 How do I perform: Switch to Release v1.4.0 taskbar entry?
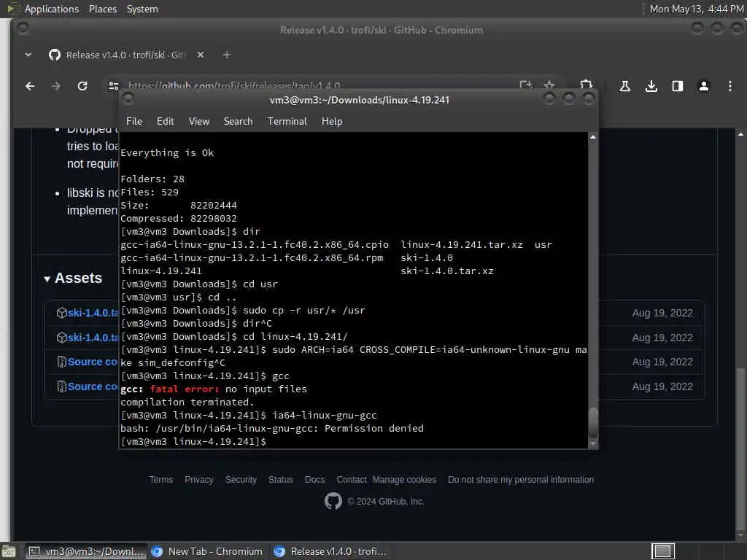330,551
